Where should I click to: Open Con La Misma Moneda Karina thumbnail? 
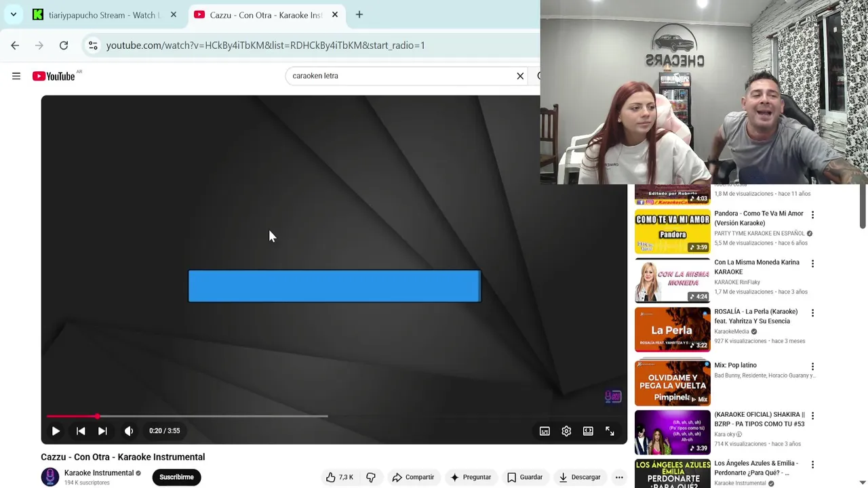[673, 281]
